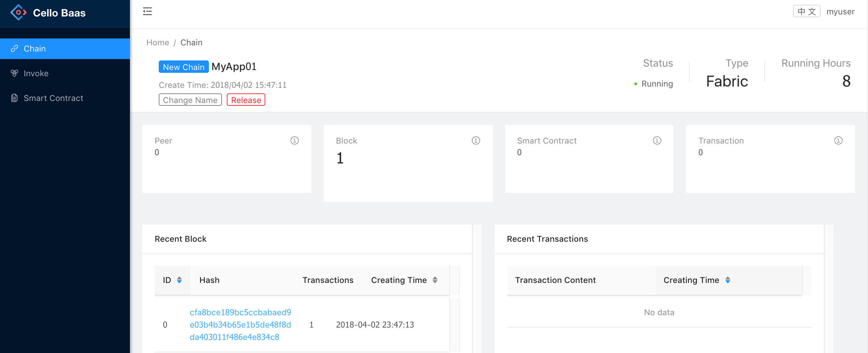The image size is (868, 353).
Task: Click the Block card info icon
Action: coord(476,140)
